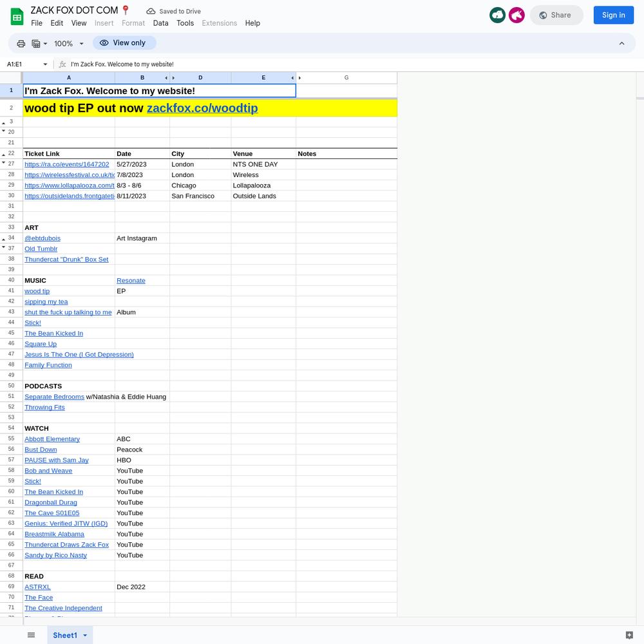Select column A header

pyautogui.click(x=69, y=78)
